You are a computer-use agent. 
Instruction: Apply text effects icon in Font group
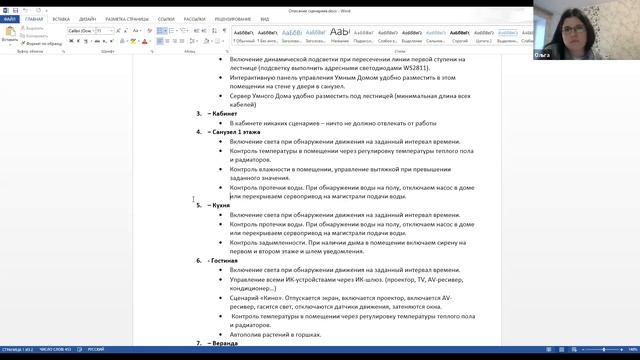coord(122,41)
